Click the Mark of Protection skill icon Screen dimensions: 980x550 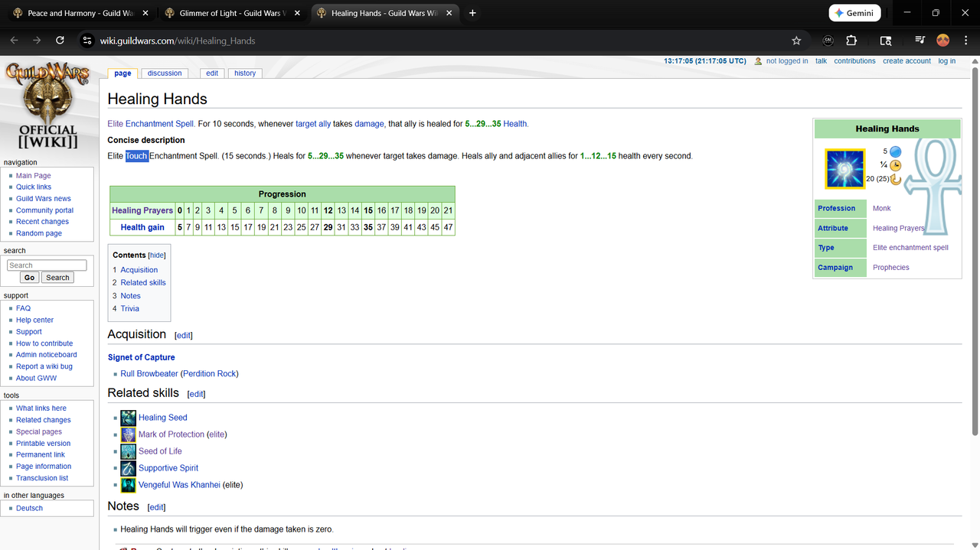pos(128,434)
